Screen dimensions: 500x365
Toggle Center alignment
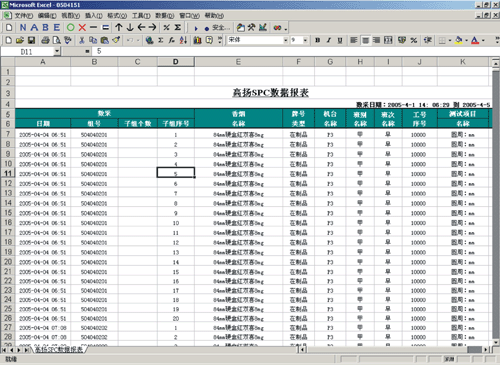tap(366, 40)
